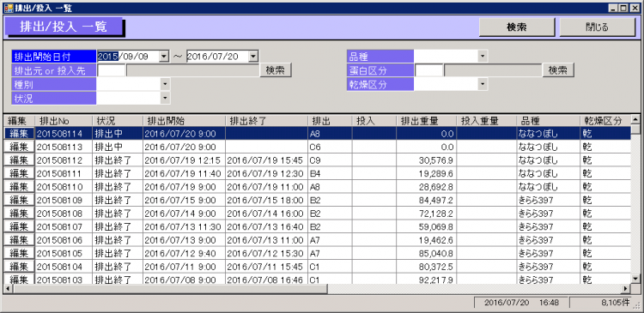Viewport: 644px width, 313px height.
Task: Click 検索 next to 蛋白区分
Action: (558, 70)
